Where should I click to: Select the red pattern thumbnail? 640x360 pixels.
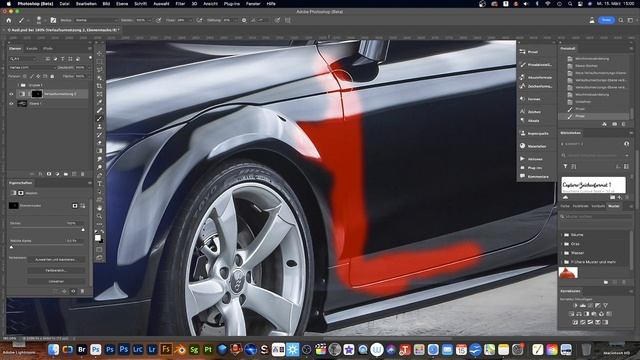(568, 273)
